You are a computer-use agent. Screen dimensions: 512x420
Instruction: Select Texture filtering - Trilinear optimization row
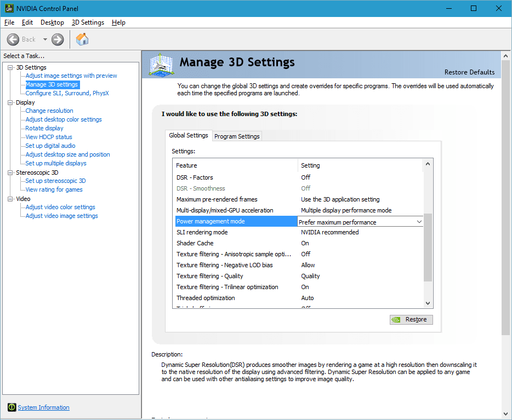tap(299, 287)
